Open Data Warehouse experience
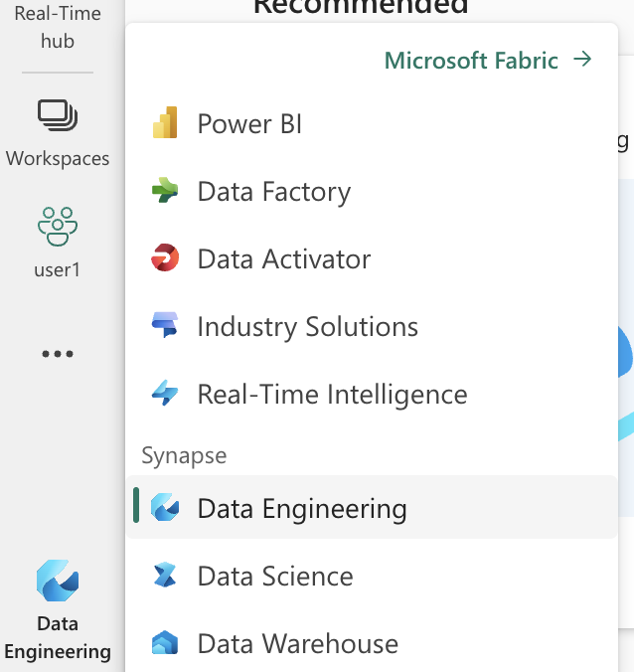 pyautogui.click(x=372, y=643)
